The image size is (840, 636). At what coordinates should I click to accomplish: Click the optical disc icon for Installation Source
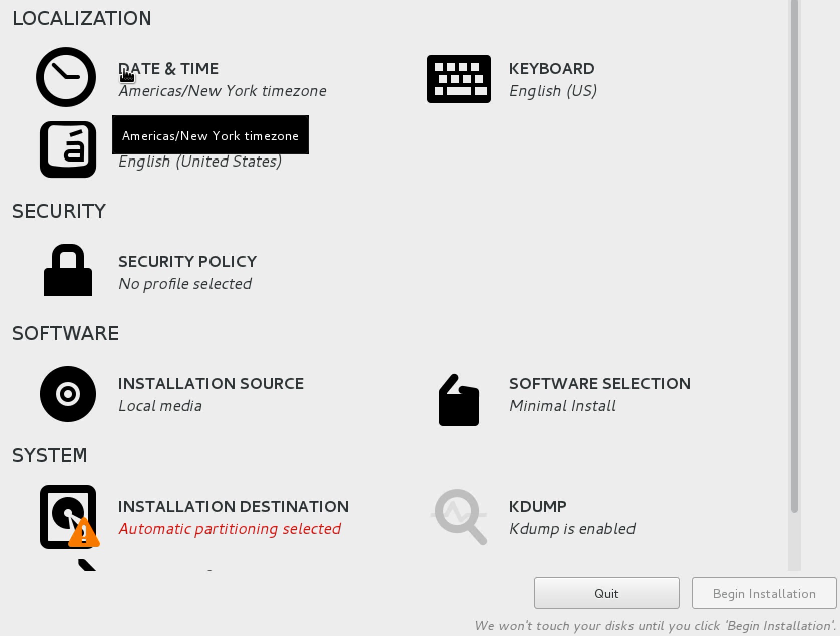point(68,394)
